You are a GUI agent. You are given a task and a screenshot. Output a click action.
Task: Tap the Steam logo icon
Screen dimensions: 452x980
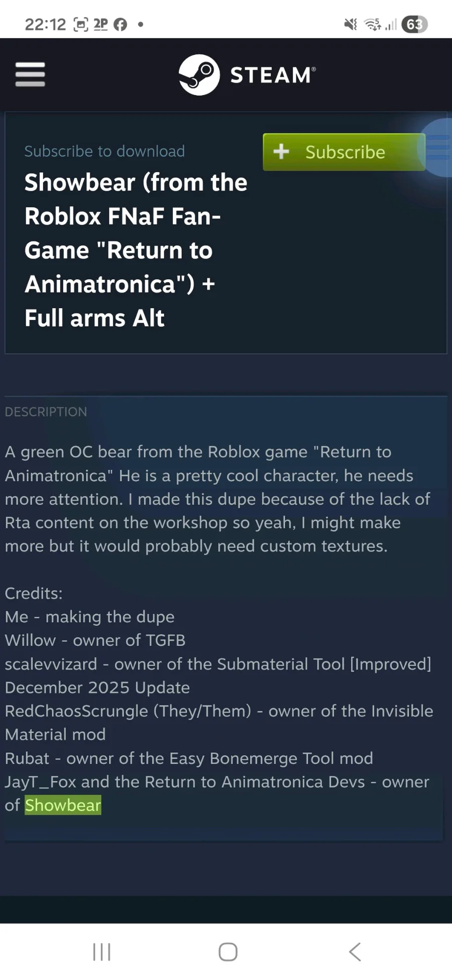(x=199, y=75)
